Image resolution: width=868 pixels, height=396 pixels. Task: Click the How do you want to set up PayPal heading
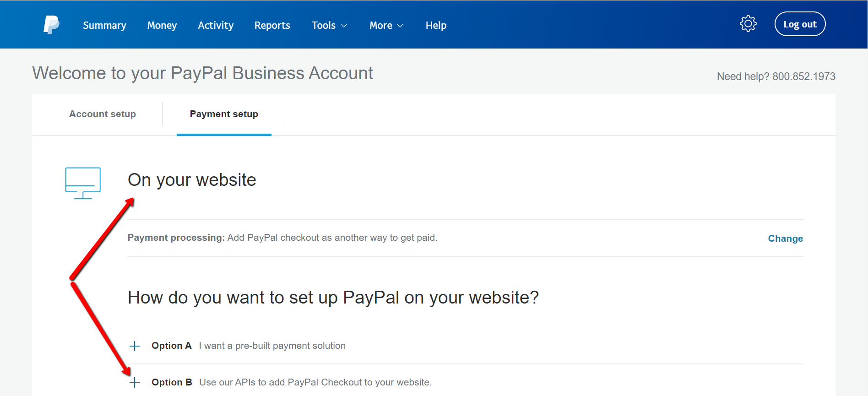pos(333,298)
